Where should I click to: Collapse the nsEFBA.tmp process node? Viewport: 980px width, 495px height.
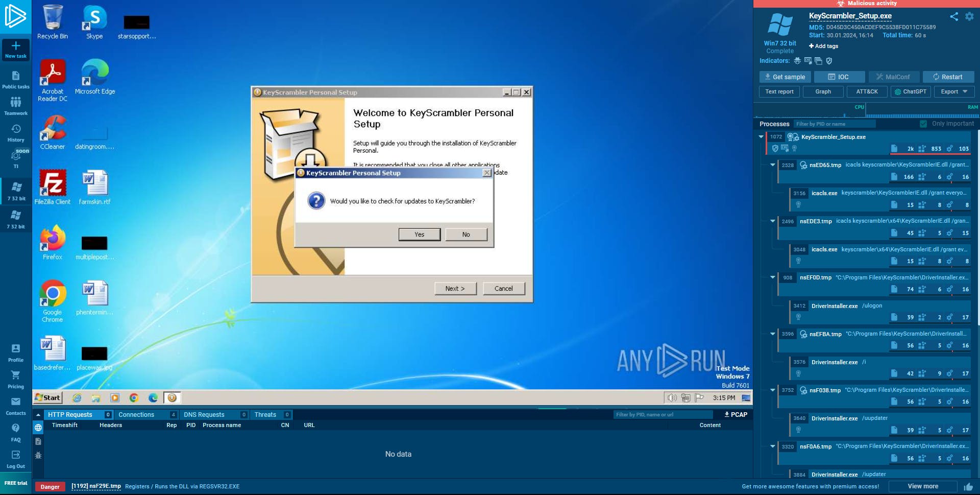coord(773,334)
